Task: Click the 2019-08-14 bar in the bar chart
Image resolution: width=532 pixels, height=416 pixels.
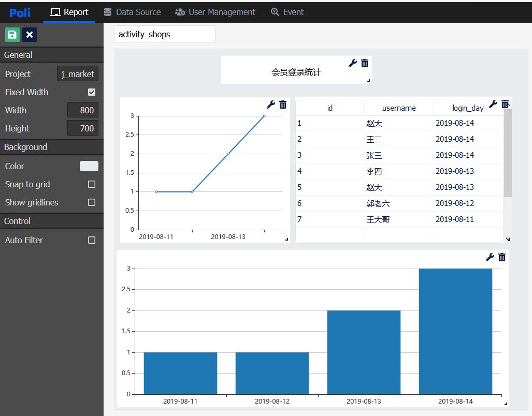Action: pyautogui.click(x=455, y=331)
